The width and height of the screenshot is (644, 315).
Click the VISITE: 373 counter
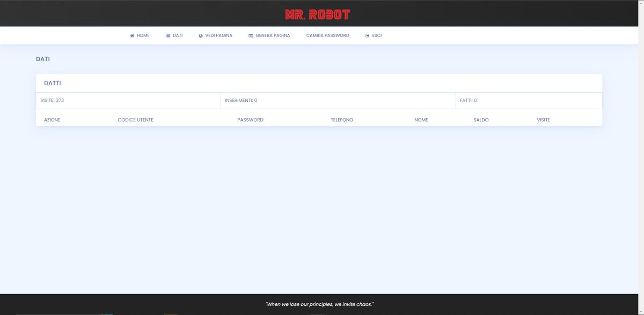coord(52,100)
